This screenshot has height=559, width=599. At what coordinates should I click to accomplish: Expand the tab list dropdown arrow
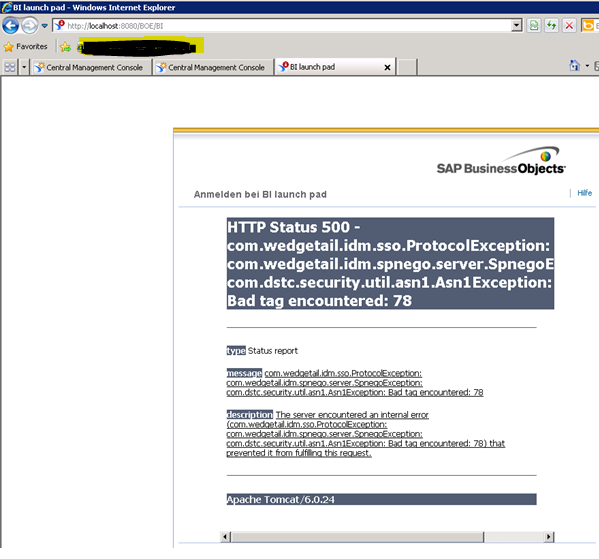coord(24,67)
